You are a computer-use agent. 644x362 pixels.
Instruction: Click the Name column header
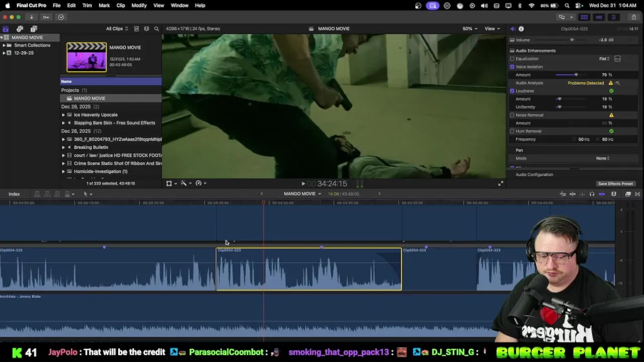tap(111, 81)
